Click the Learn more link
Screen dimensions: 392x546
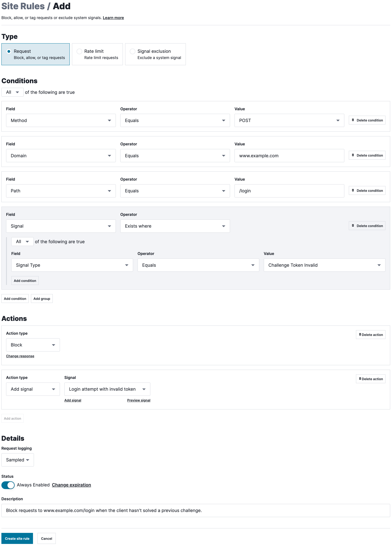tap(113, 18)
